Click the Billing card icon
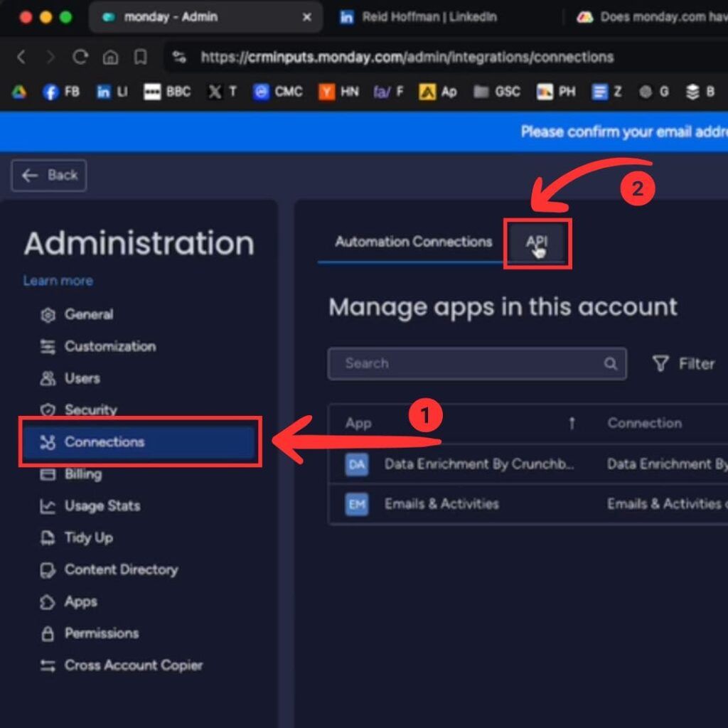The image size is (728, 728). click(48, 474)
